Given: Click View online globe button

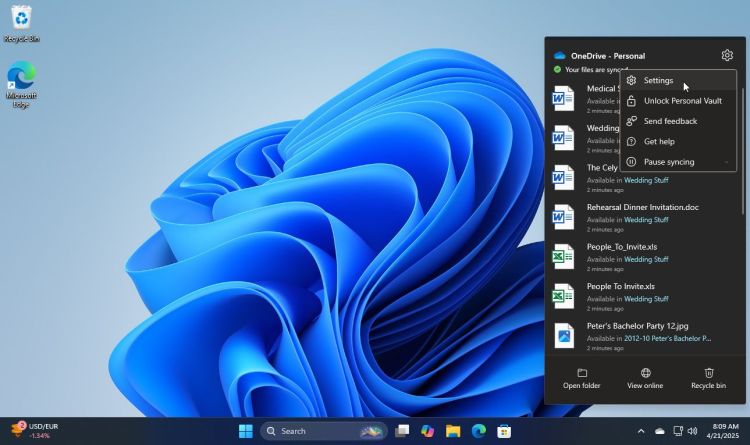Looking at the screenshot, I should tap(645, 378).
